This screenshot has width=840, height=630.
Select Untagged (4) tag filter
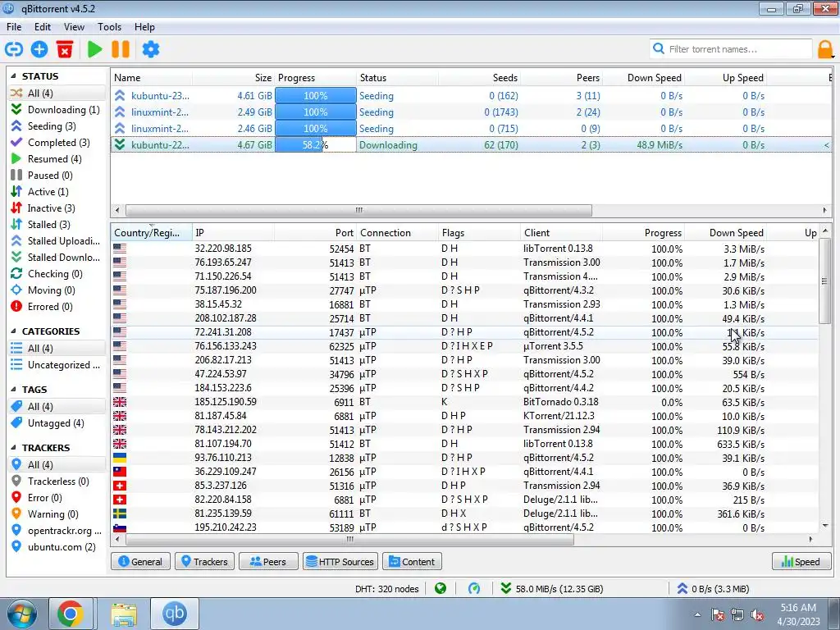56,423
